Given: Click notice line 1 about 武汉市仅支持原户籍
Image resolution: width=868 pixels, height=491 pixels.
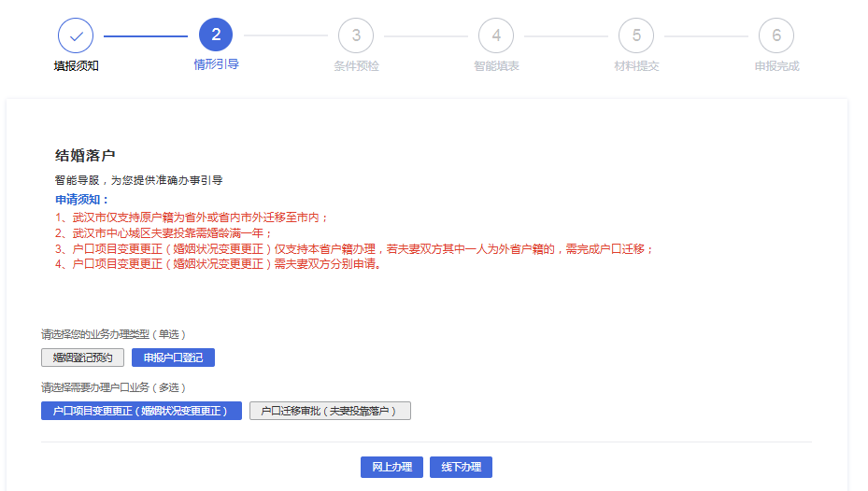Looking at the screenshot, I should 191,217.
